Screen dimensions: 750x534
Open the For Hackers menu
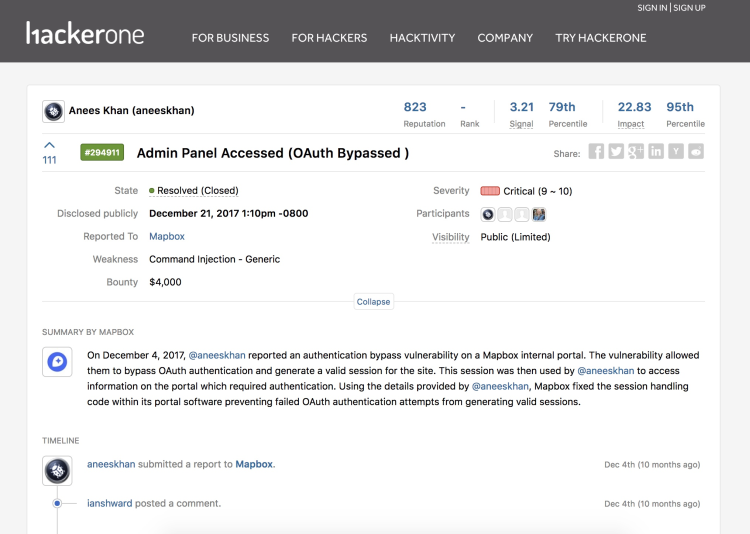pos(329,38)
